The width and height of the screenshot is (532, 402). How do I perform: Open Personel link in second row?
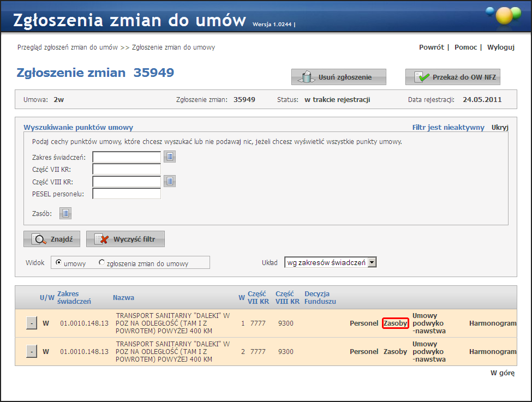point(363,352)
